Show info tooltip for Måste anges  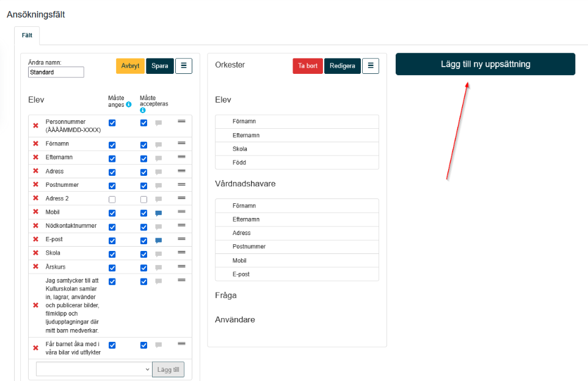[129, 104]
